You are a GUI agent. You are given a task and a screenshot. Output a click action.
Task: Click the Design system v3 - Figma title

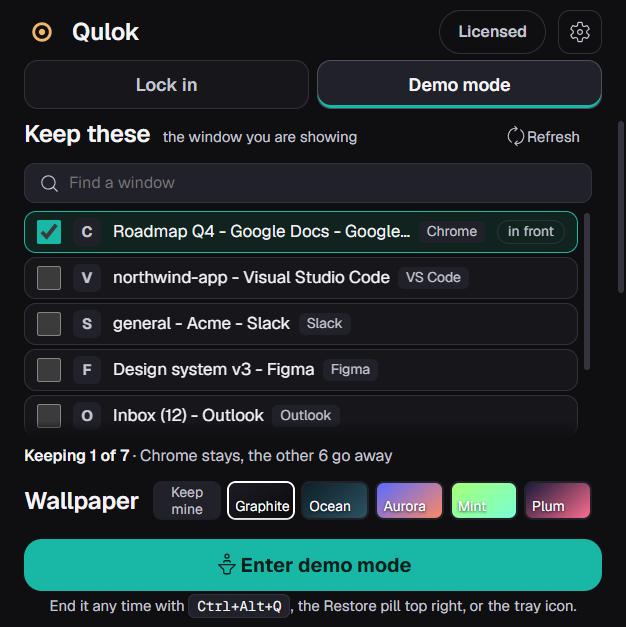214,369
